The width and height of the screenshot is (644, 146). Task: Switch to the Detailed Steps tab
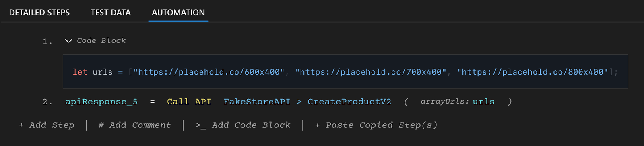pyautogui.click(x=39, y=13)
